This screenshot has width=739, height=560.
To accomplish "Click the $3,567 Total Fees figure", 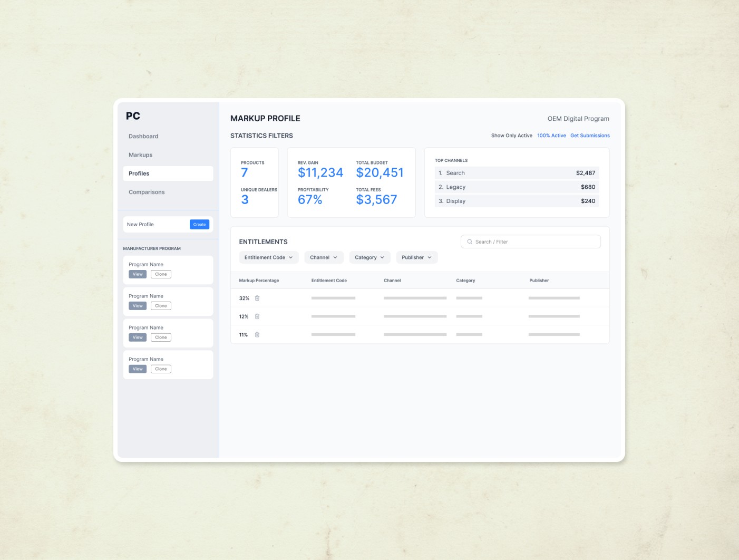I will (376, 199).
